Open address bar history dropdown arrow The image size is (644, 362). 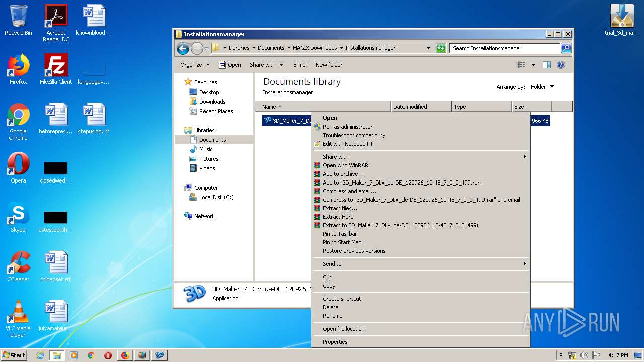pos(428,48)
